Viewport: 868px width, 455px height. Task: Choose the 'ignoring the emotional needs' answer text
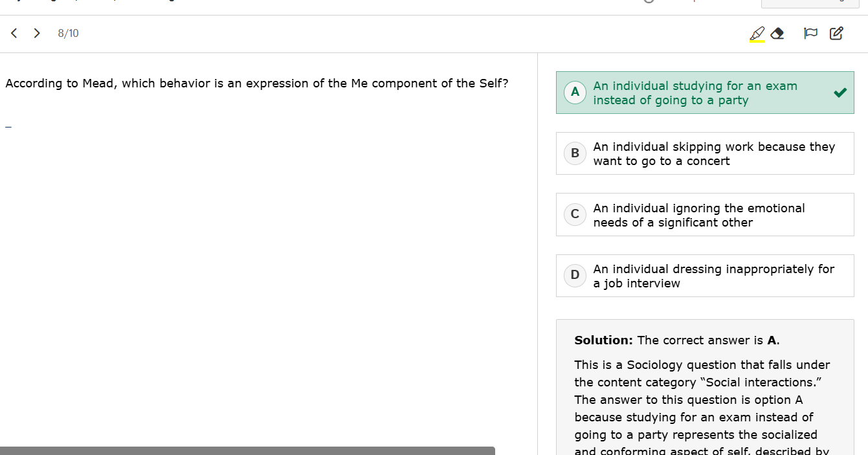click(699, 215)
